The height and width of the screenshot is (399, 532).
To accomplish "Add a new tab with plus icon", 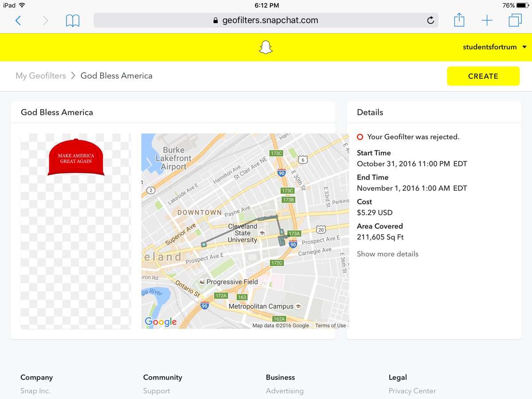I will coord(487,20).
